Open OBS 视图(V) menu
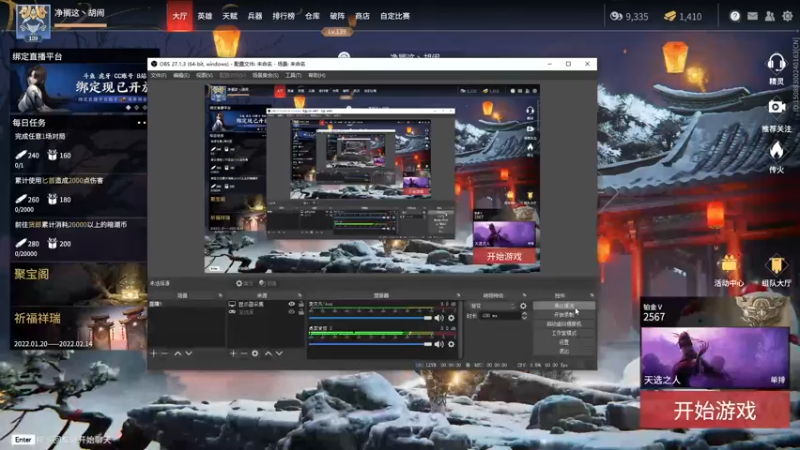Viewport: 800px width, 450px height. click(204, 76)
